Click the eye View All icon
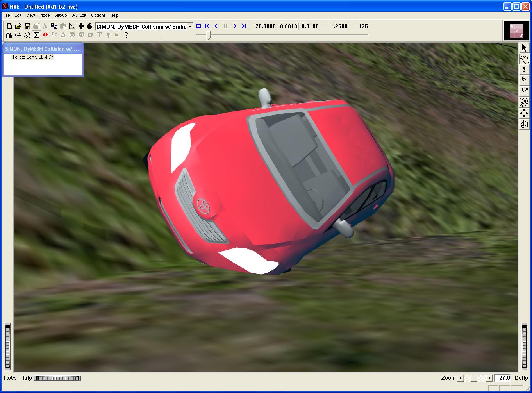This screenshot has height=393, width=532. coord(524,103)
